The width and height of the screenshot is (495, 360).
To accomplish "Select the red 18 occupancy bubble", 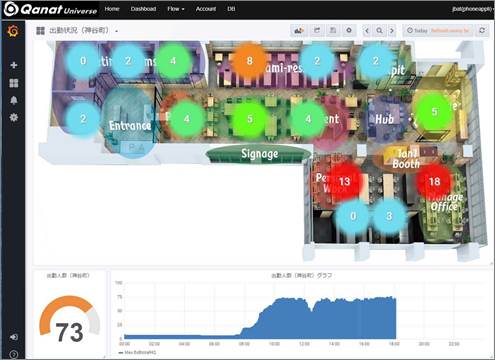I will click(x=434, y=182).
